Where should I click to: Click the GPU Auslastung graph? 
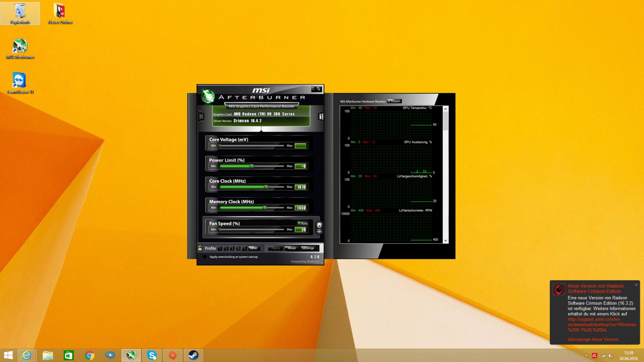click(391, 159)
